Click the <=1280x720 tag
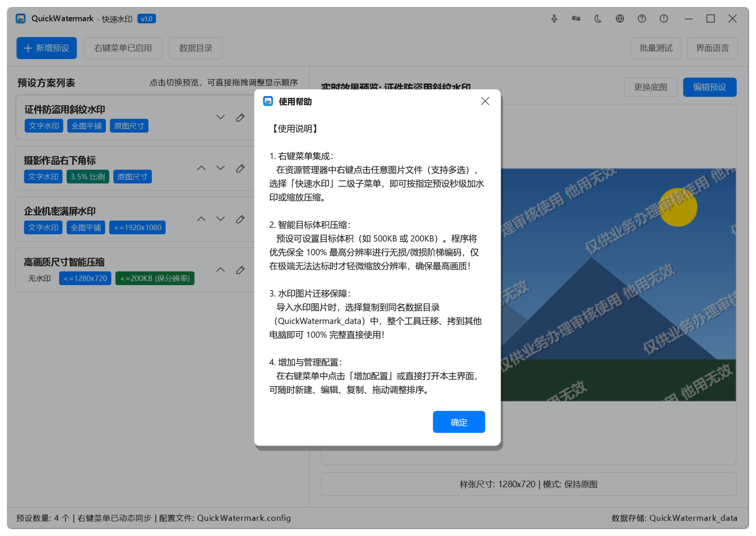Image resolution: width=756 pixels, height=536 pixels. pyautogui.click(x=85, y=278)
